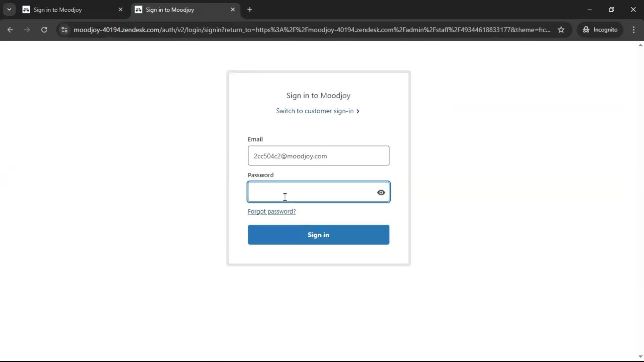Click the Sign in button
Viewport: 644px width, 362px height.
click(x=318, y=235)
